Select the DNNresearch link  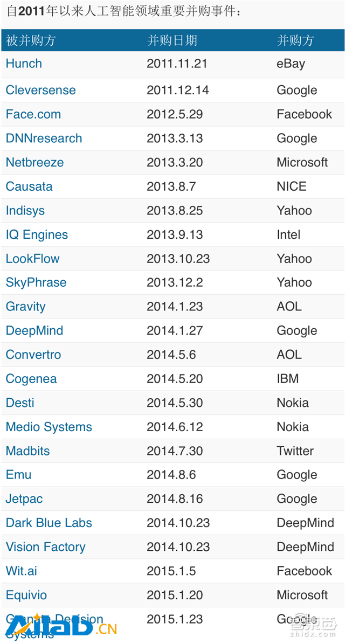pyautogui.click(x=44, y=138)
